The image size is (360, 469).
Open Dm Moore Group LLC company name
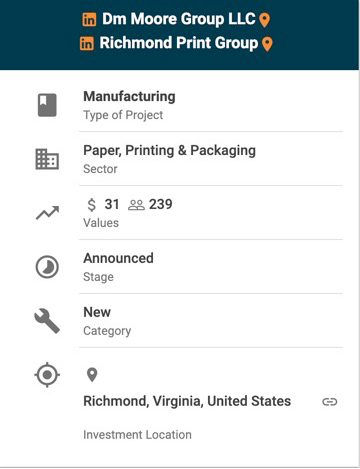coord(179,19)
